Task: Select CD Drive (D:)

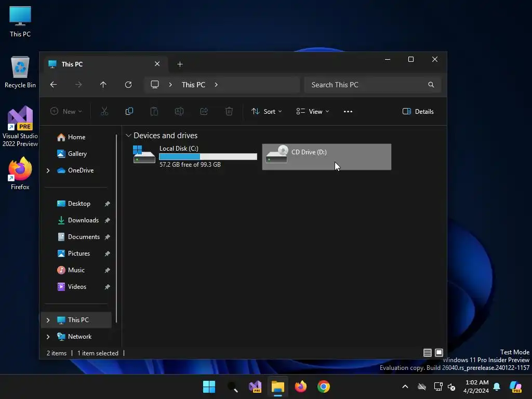Action: click(x=327, y=157)
